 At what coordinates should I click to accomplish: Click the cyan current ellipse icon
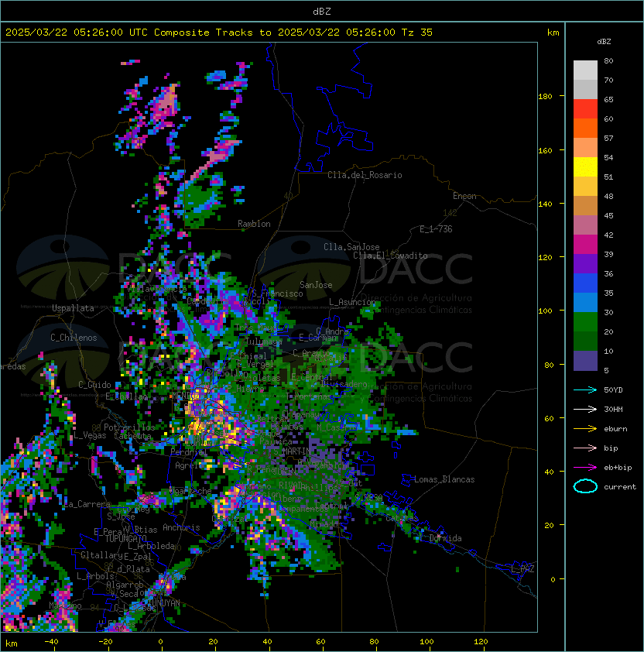[585, 486]
